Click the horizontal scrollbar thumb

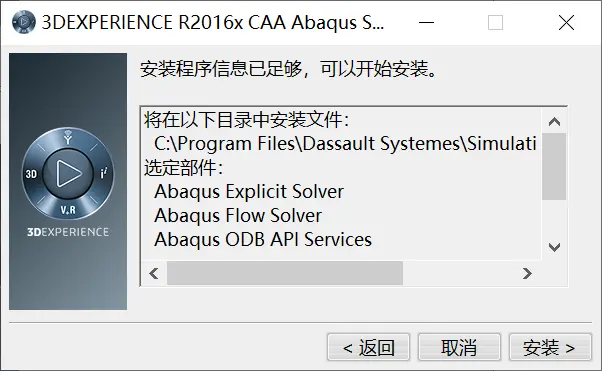point(284,273)
